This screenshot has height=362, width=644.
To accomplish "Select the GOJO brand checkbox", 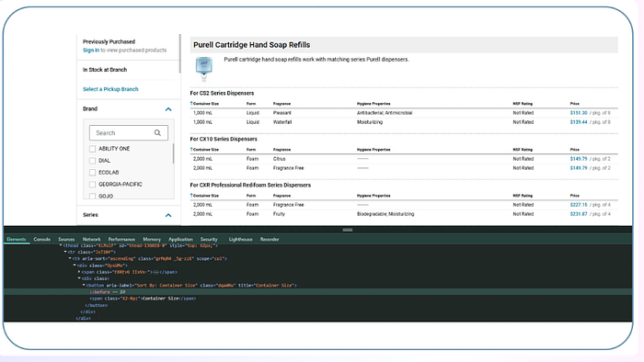I will click(x=92, y=196).
